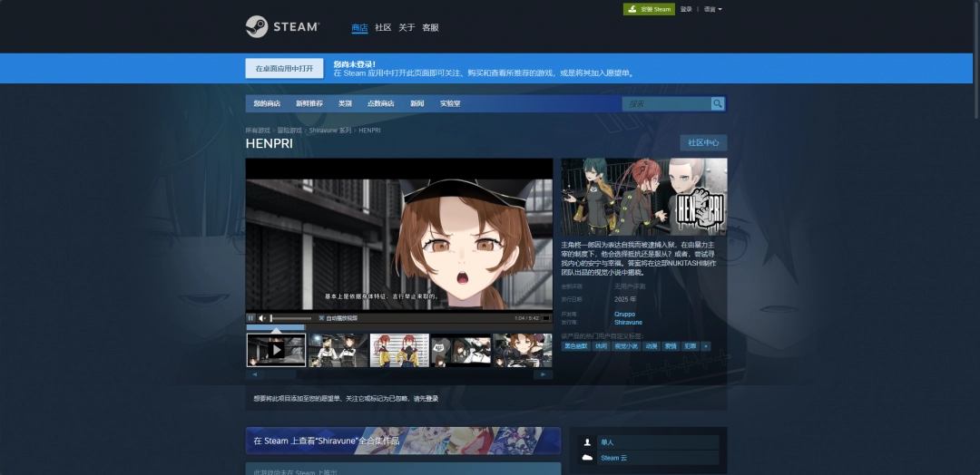
Task: Open the 语言 language dropdown
Action: click(713, 9)
